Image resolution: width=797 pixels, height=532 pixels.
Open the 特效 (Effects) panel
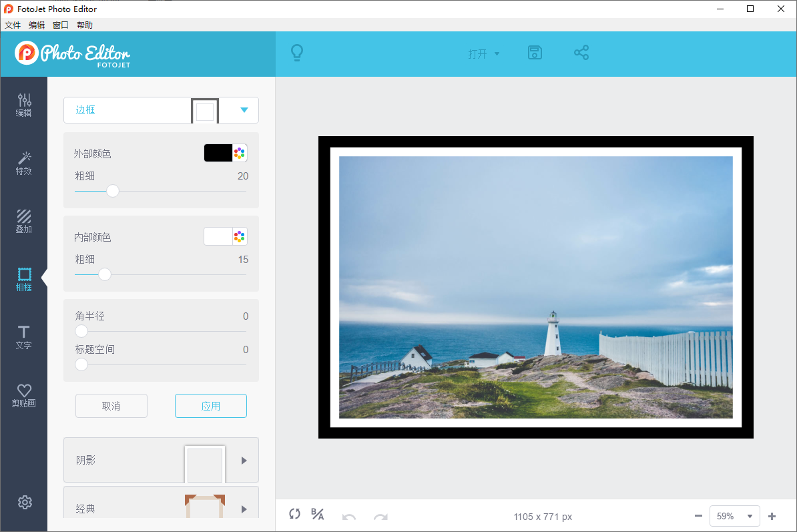24,162
